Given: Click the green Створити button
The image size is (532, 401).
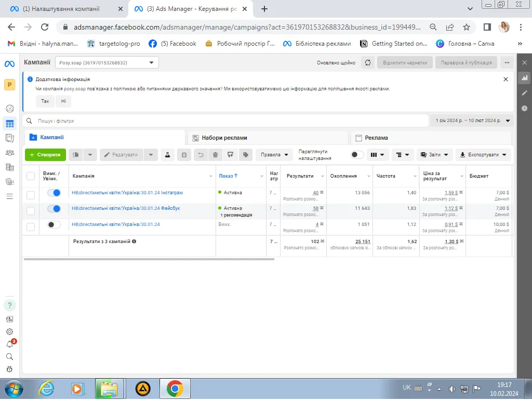Looking at the screenshot, I should coord(46,155).
